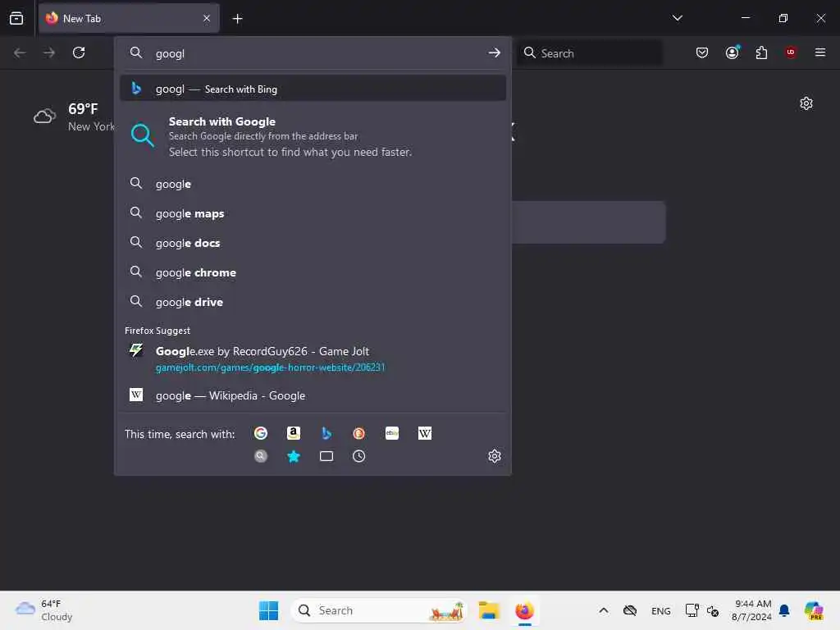The width and height of the screenshot is (840, 630).
Task: Click the toolbar Search box
Action: pos(589,52)
